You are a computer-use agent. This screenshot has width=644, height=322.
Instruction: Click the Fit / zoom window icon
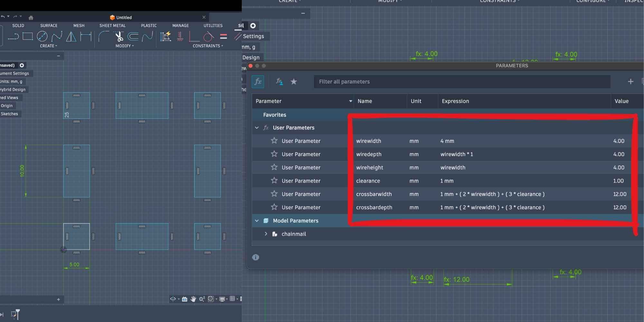(211, 299)
